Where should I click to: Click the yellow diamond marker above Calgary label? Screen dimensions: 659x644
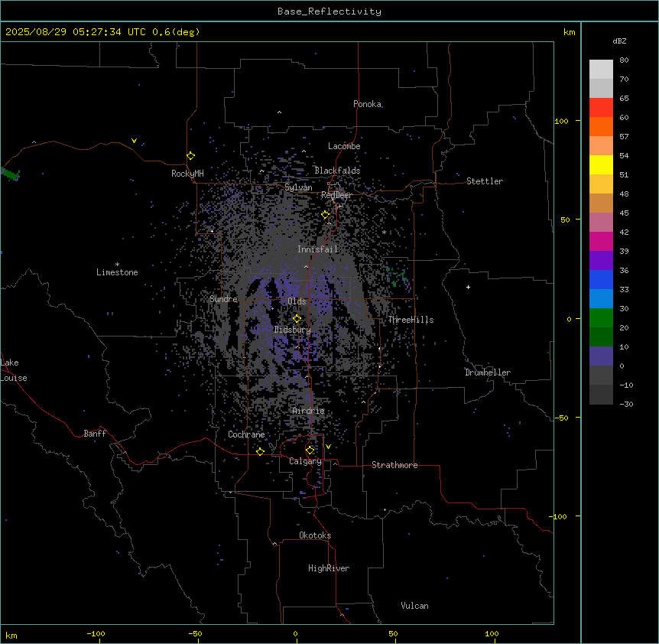310,450
